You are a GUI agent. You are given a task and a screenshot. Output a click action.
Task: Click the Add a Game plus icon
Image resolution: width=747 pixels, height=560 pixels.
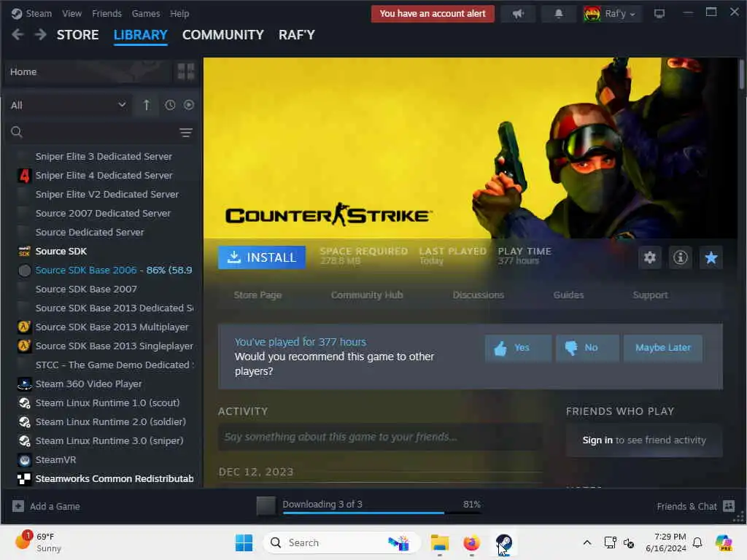pyautogui.click(x=18, y=506)
